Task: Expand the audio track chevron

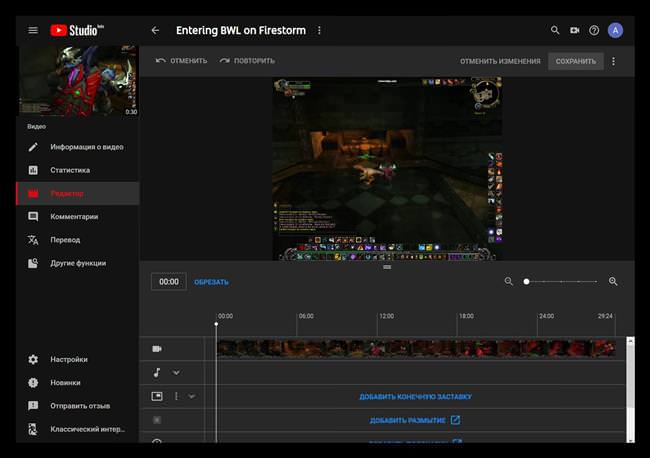Action: [x=176, y=373]
